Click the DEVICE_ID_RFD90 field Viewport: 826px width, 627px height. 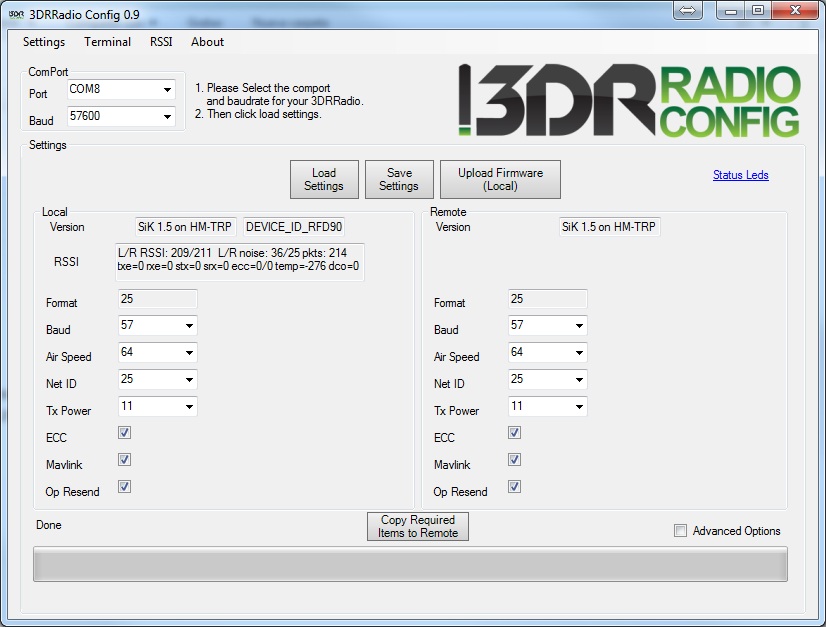coord(294,227)
